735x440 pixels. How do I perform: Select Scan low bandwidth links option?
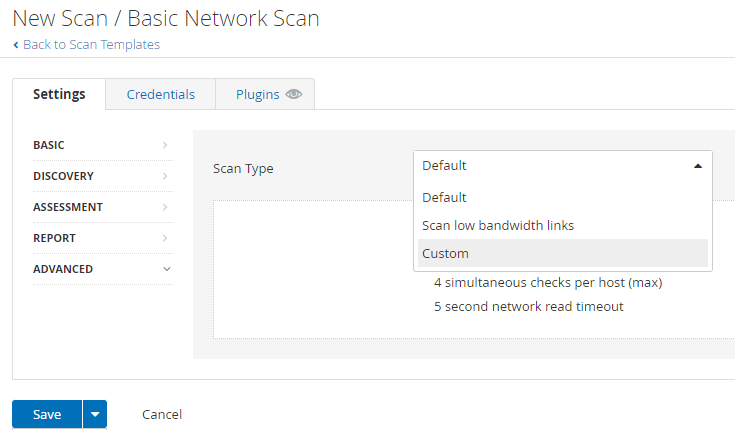point(498,225)
